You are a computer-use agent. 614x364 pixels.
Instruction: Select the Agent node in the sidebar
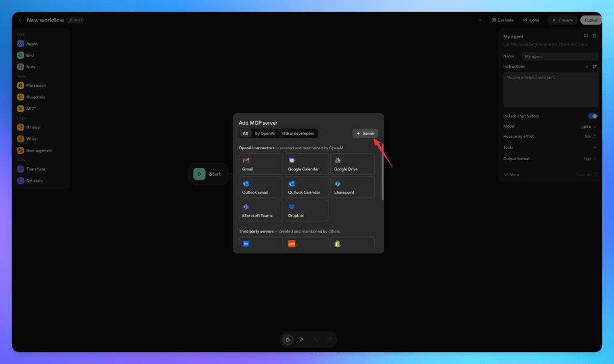[31, 43]
